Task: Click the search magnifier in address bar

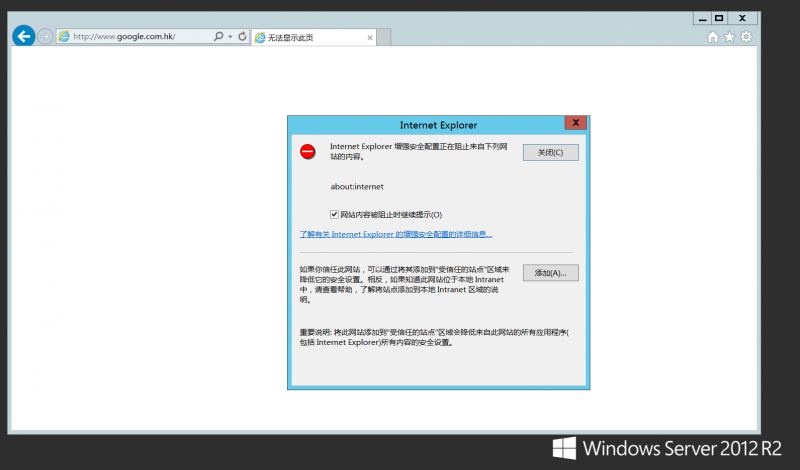Action: pos(218,36)
